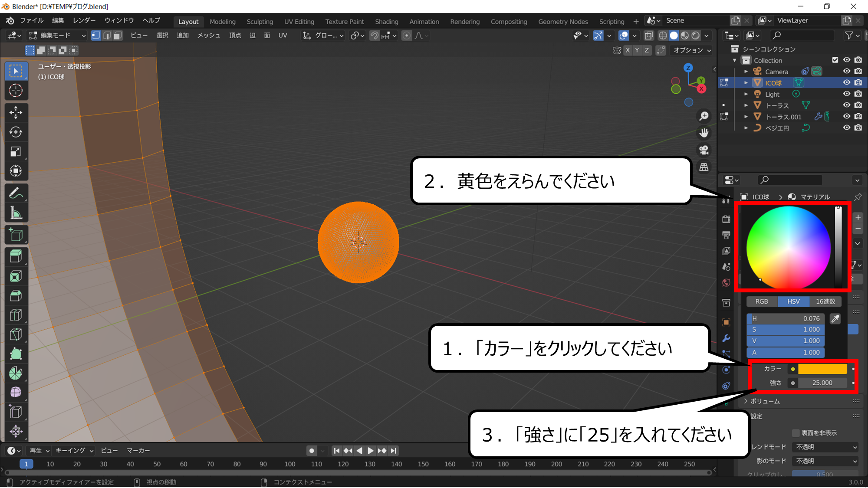Expand the ボリューム panel
The image size is (868, 488).
765,401
